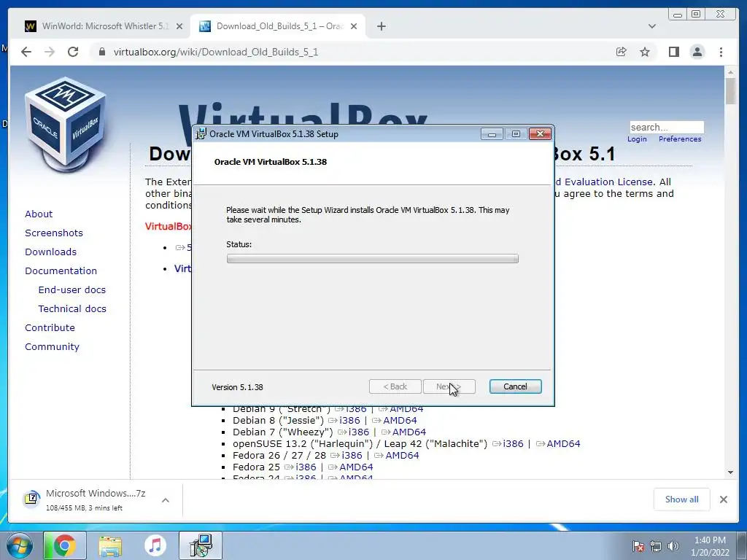Click the VirtualBox installer taskbar icon
The image size is (747, 560).
[201, 545]
